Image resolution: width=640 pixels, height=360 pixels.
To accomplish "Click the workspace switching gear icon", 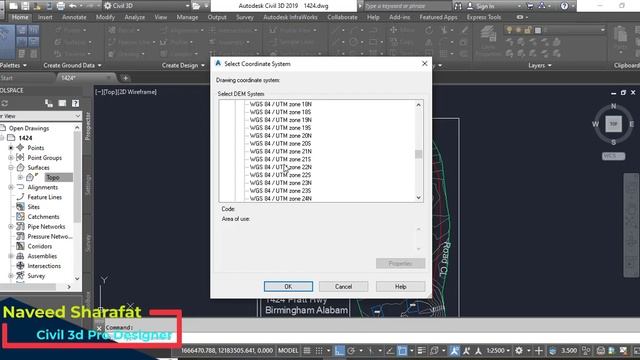I will pyautogui.click(x=519, y=351).
